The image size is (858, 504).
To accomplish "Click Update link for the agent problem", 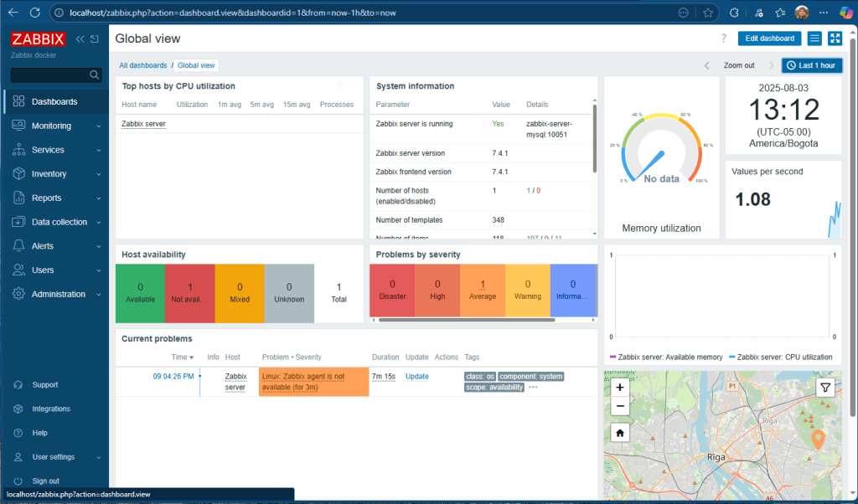I will coord(416,377).
